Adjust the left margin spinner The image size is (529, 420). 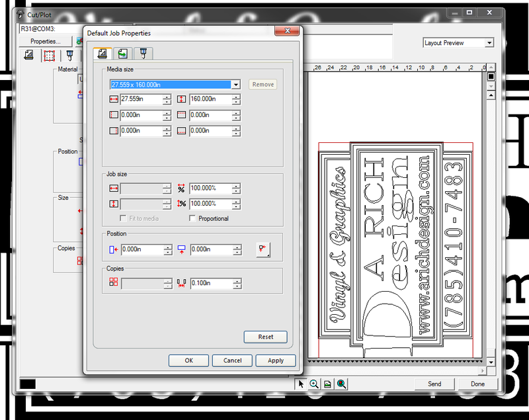[167, 115]
